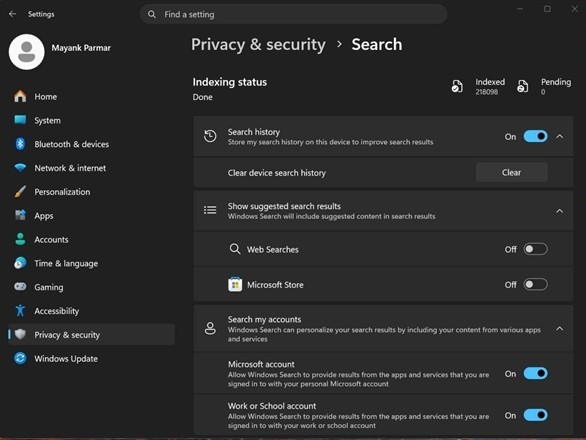
Task: Click the Settings window title
Action: (41, 14)
